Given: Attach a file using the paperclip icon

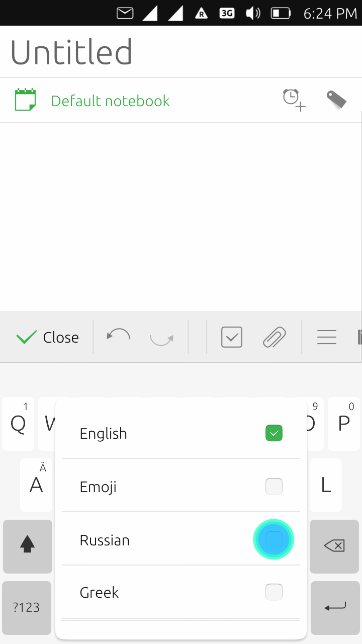Looking at the screenshot, I should point(274,337).
